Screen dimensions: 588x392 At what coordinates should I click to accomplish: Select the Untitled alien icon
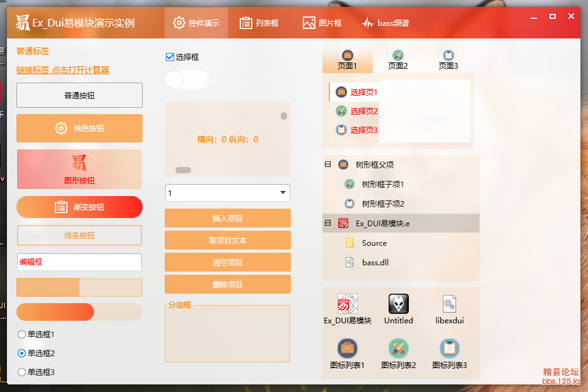pyautogui.click(x=398, y=304)
